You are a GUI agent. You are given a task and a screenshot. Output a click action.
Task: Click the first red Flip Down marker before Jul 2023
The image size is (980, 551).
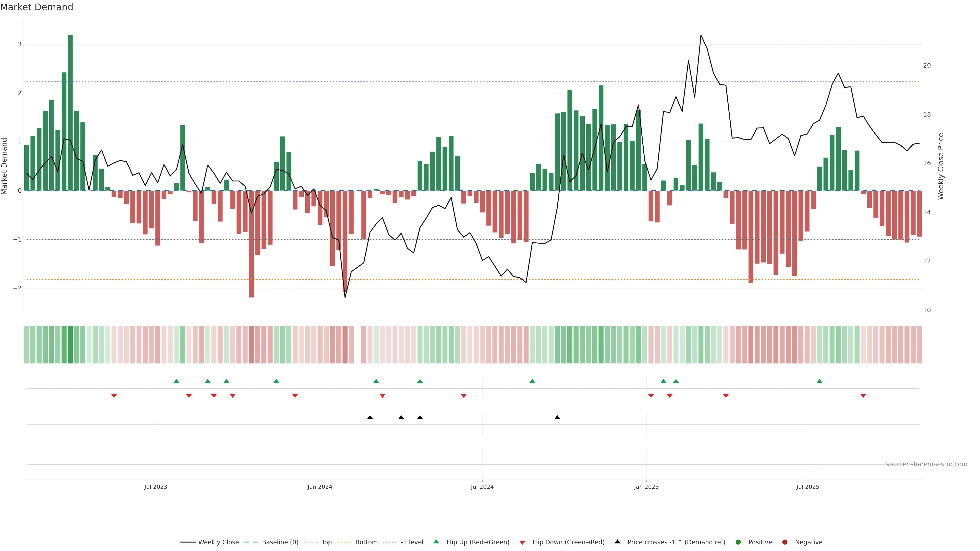click(114, 396)
